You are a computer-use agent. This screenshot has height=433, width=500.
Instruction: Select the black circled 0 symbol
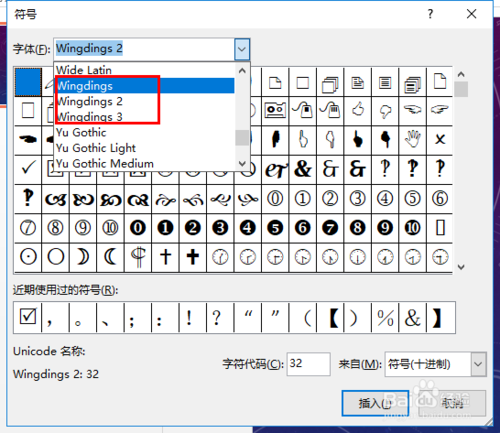138,228
